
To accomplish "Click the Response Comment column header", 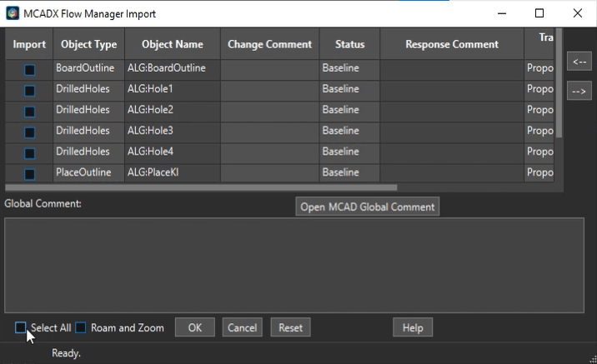I will [x=452, y=44].
